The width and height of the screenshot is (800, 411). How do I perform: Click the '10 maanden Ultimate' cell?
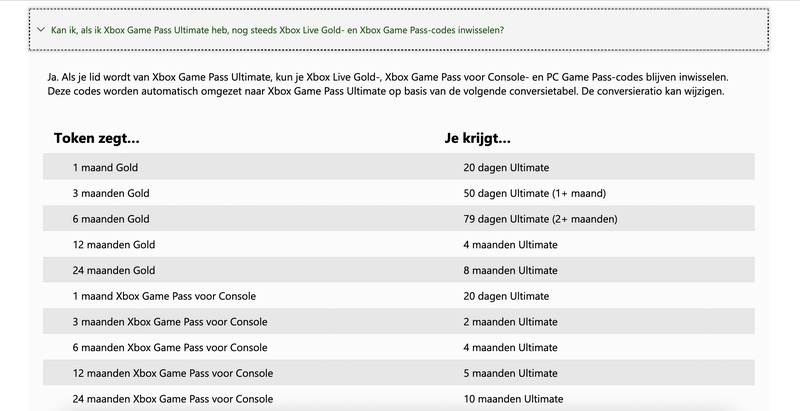tap(513, 399)
